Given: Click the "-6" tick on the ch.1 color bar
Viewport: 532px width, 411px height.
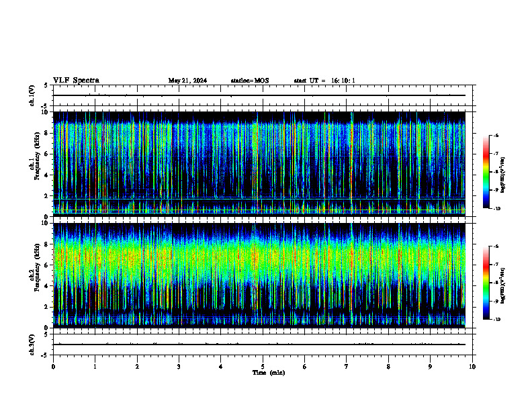Looking at the screenshot, I should pos(495,135).
